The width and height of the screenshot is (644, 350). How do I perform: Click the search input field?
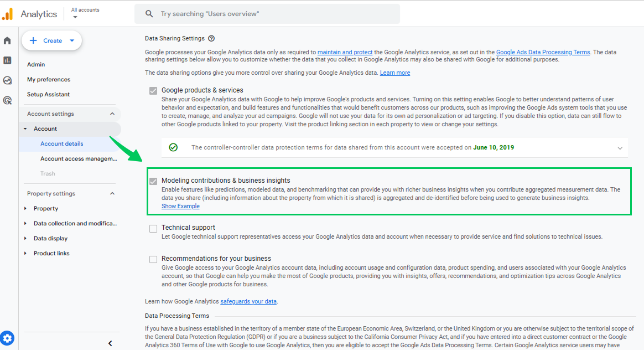coord(267,14)
